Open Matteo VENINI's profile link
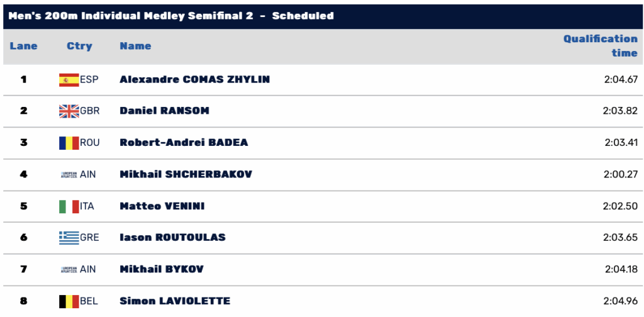 pyautogui.click(x=162, y=206)
